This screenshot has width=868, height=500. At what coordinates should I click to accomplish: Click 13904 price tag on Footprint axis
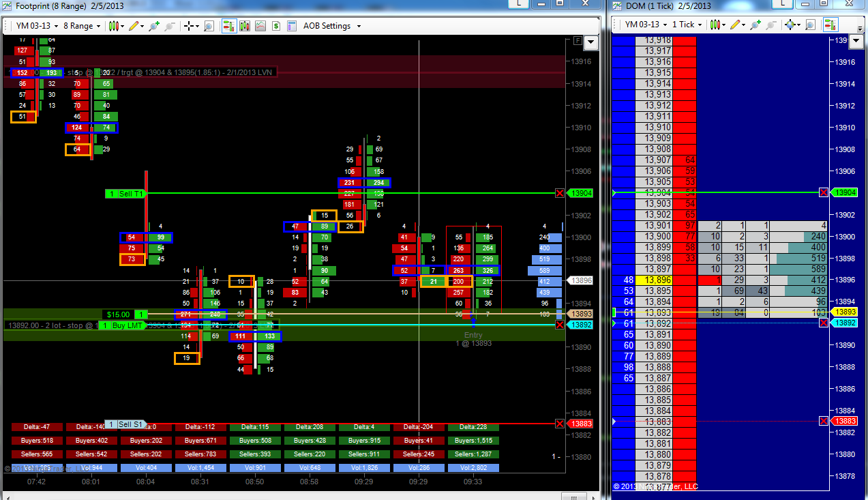coord(580,193)
